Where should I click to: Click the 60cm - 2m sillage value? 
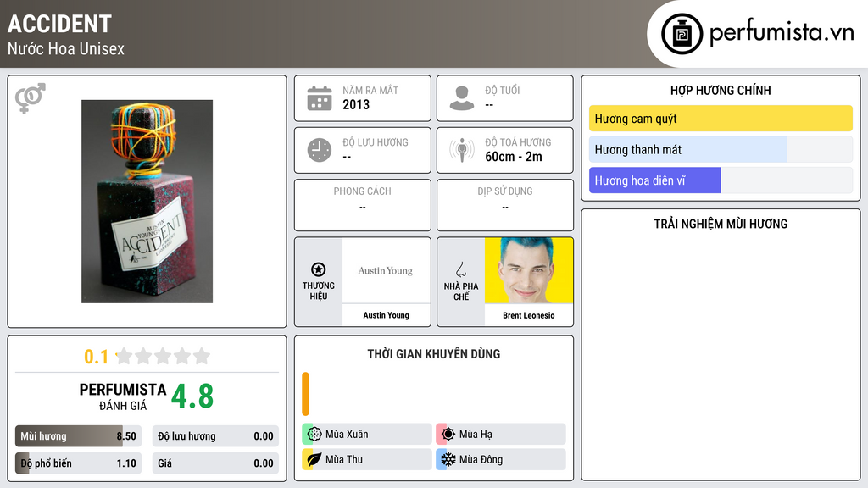(x=514, y=157)
